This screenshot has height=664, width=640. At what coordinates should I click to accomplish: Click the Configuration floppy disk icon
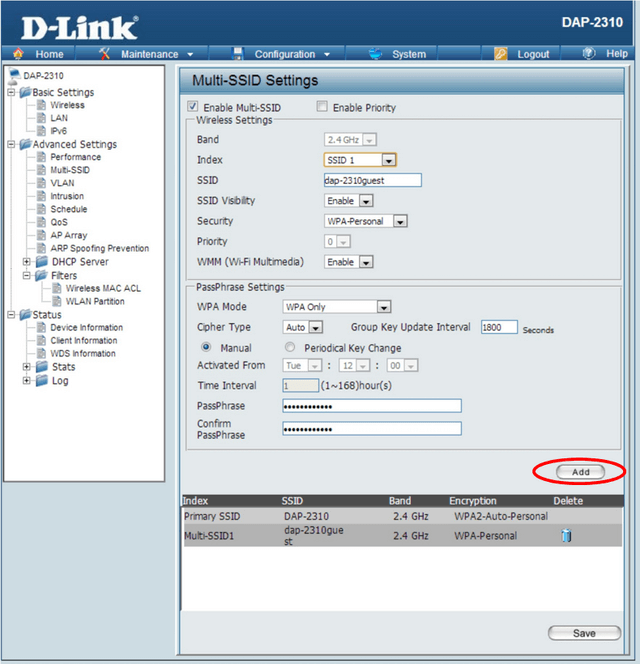click(x=238, y=53)
